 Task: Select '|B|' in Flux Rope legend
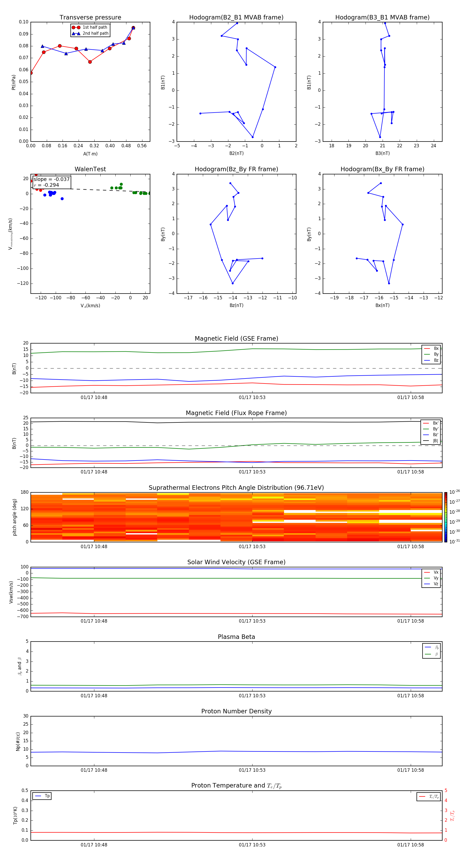(431, 441)
